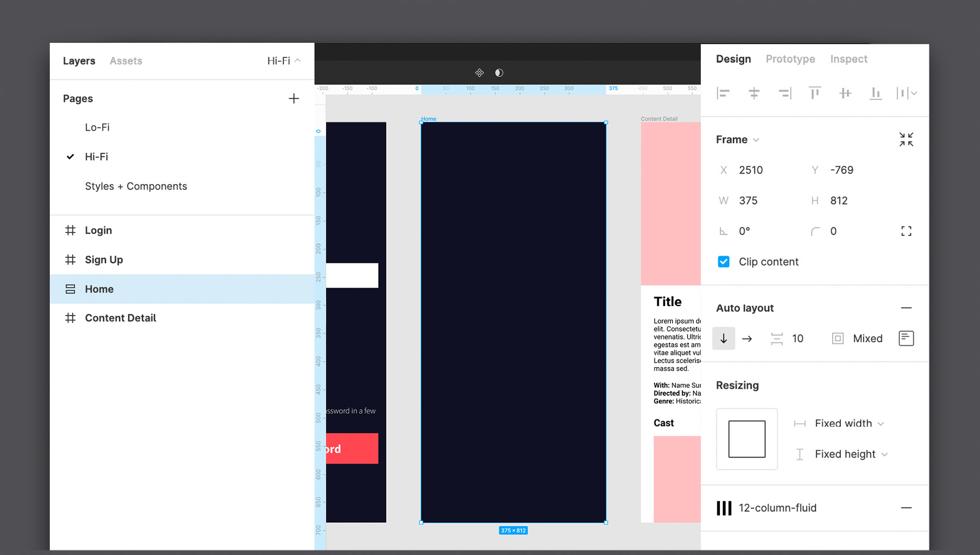Click the shrink Frame panel arrows icon
980x555 pixels.
[906, 139]
